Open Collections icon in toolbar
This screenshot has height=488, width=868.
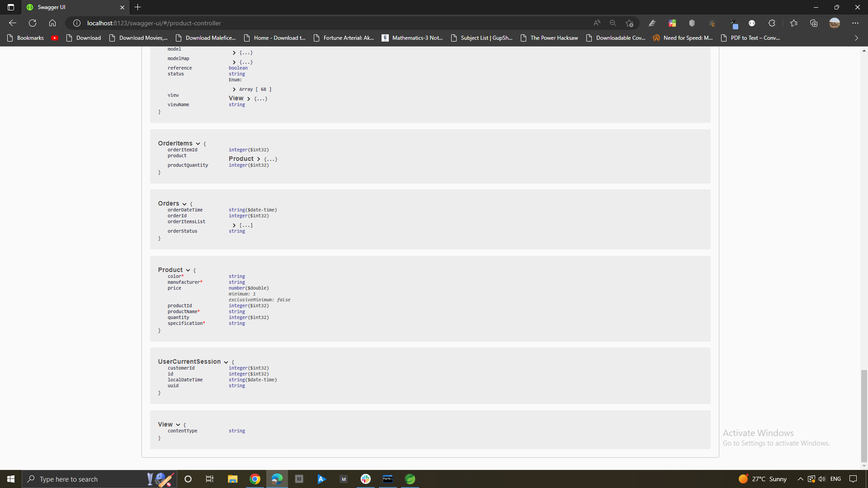[814, 23]
